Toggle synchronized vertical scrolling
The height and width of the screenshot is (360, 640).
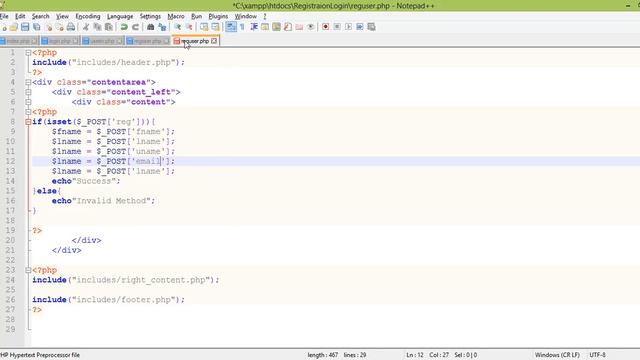pos(204,27)
